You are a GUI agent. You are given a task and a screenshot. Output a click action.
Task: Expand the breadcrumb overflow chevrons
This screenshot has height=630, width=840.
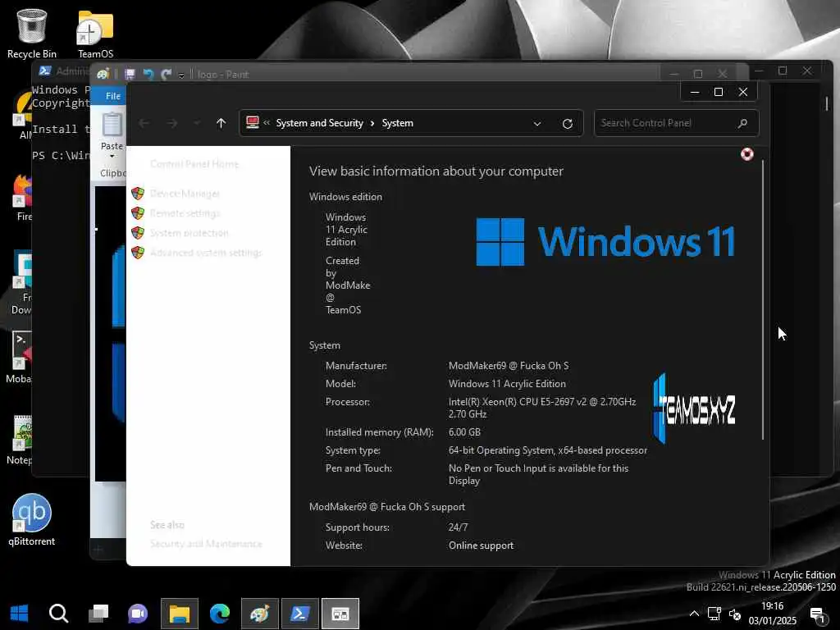(x=267, y=123)
